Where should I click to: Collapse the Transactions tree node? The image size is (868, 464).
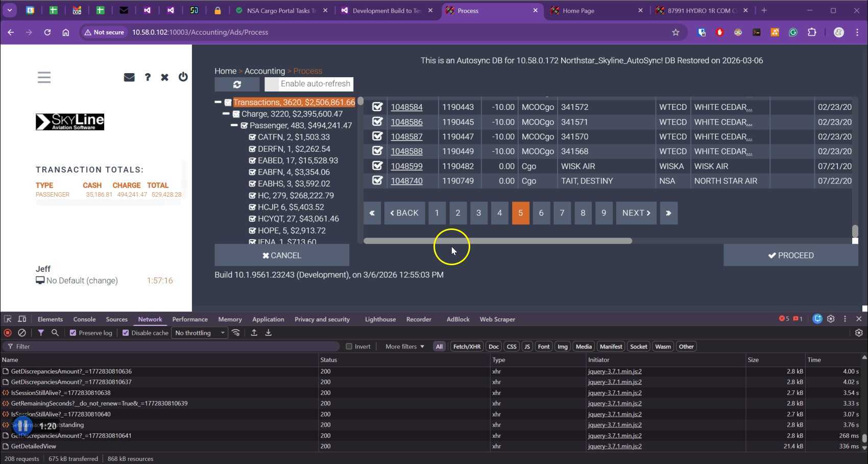click(218, 102)
